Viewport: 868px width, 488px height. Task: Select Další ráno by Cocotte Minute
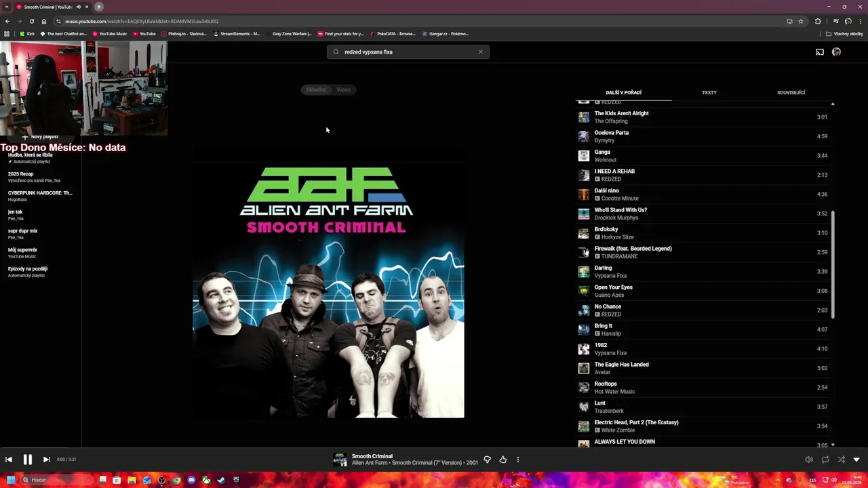tap(704, 195)
